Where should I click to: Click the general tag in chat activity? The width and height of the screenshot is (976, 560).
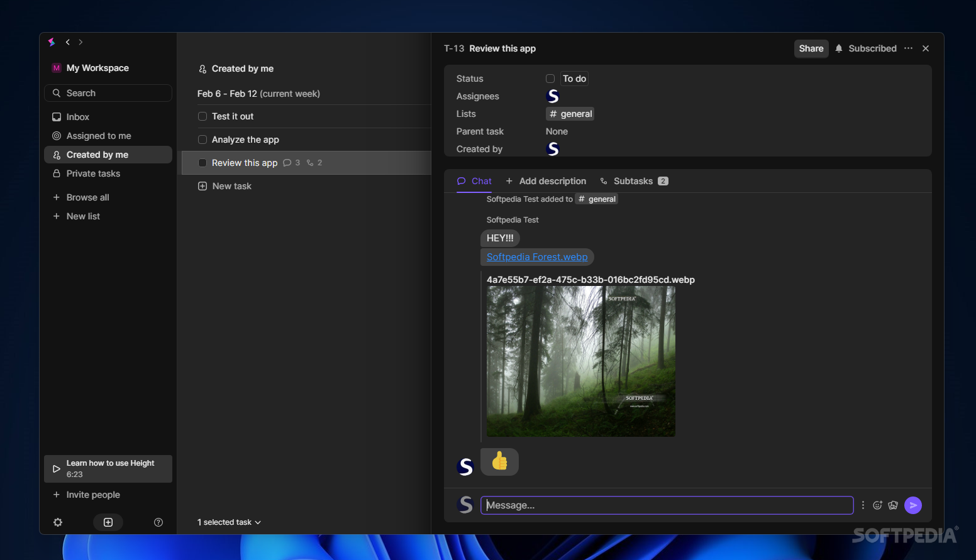597,199
